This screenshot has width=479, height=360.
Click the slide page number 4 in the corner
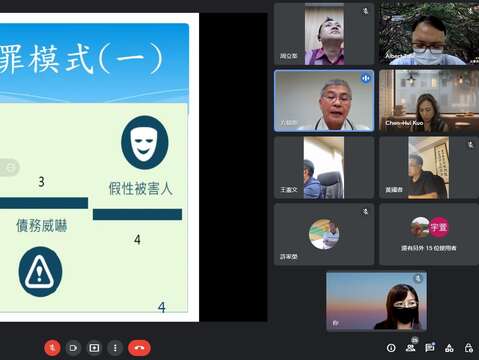pos(162,307)
